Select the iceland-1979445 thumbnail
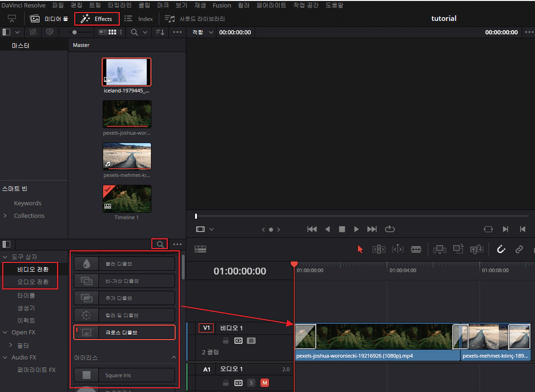 (127, 72)
